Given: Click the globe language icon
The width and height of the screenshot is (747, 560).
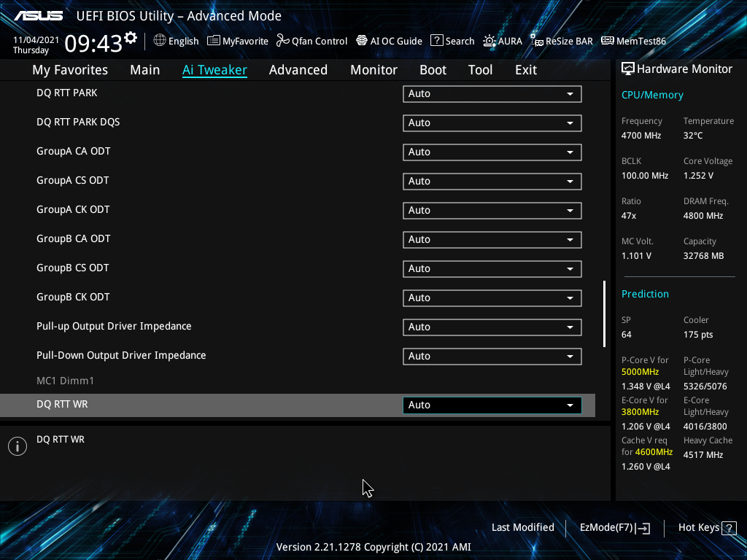Looking at the screenshot, I should [x=160, y=41].
